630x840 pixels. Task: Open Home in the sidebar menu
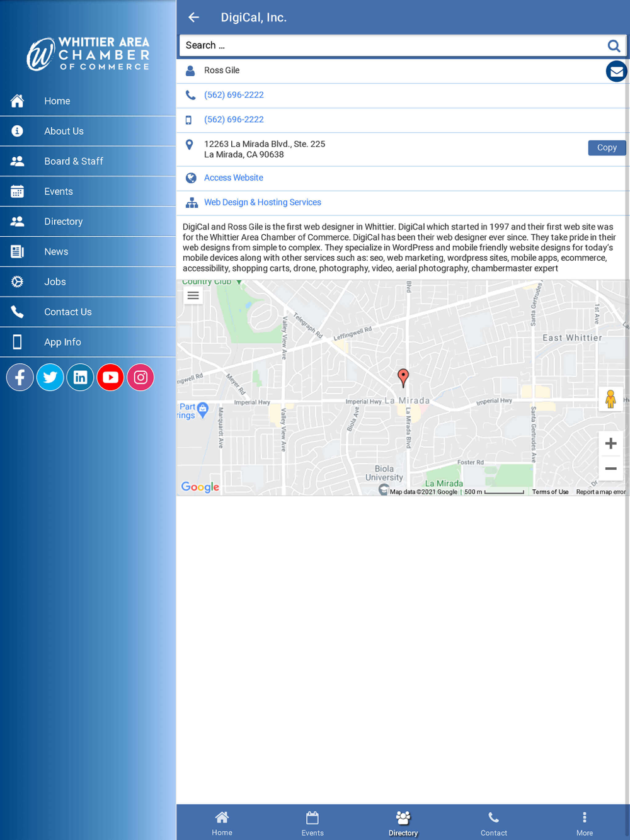coord(88,101)
